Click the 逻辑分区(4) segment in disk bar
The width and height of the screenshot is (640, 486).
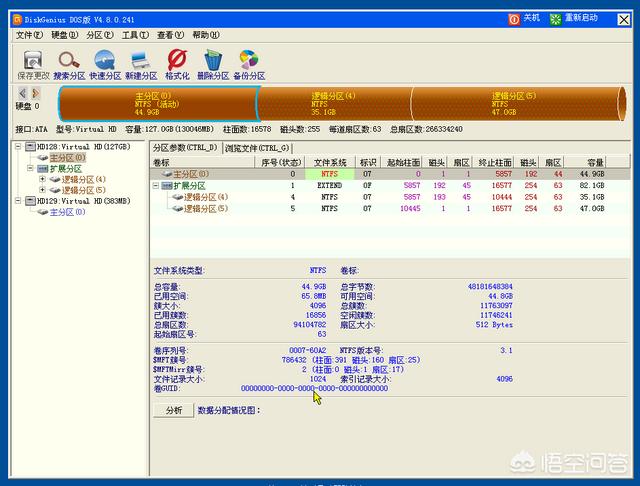click(x=335, y=104)
